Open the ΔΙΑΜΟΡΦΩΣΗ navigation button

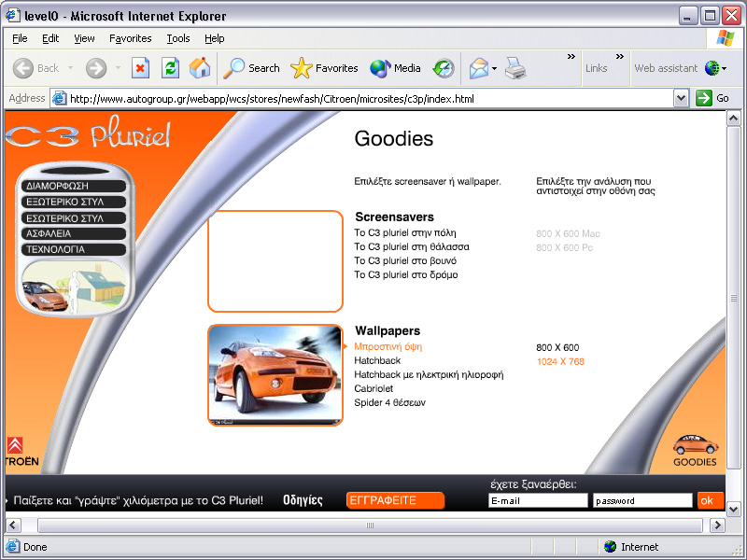click(74, 186)
